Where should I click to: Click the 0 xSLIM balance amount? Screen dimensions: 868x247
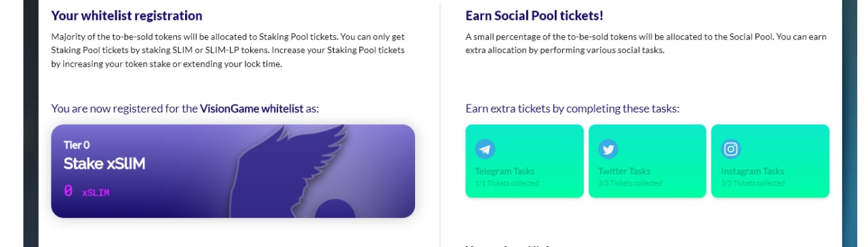87,192
